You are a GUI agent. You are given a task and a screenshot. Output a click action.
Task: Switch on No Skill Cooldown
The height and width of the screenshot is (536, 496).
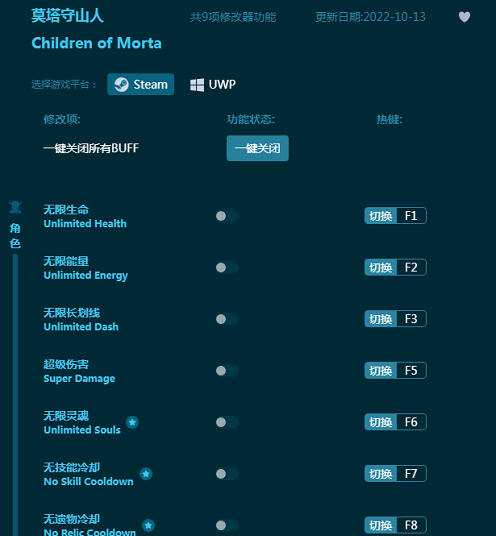pyautogui.click(x=227, y=474)
